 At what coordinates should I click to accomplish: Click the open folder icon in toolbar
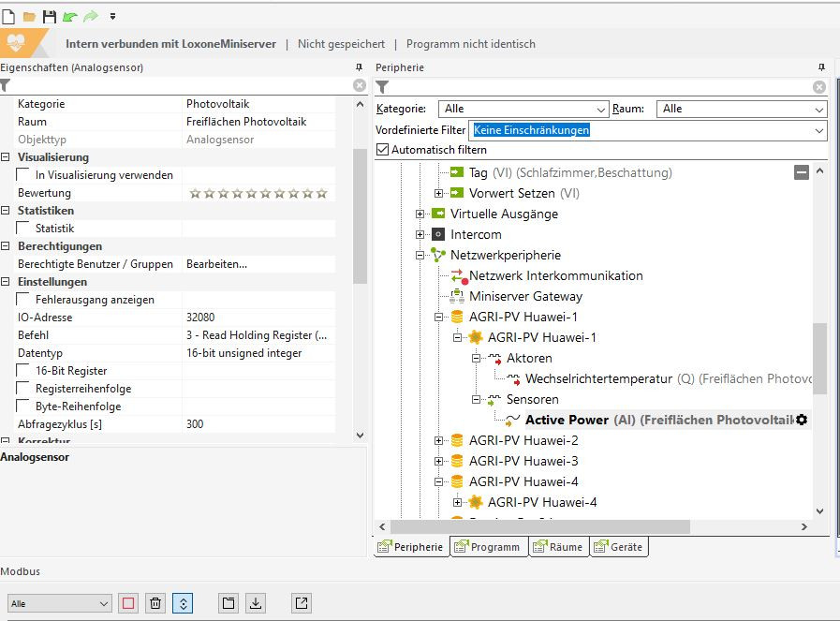click(29, 16)
